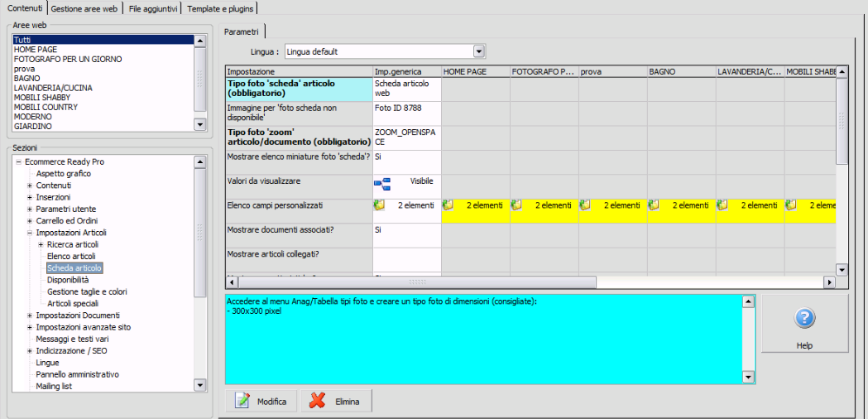Screen dimensions: 868x419
Task: Expand the Ricerca articoli node
Action: click(x=41, y=244)
